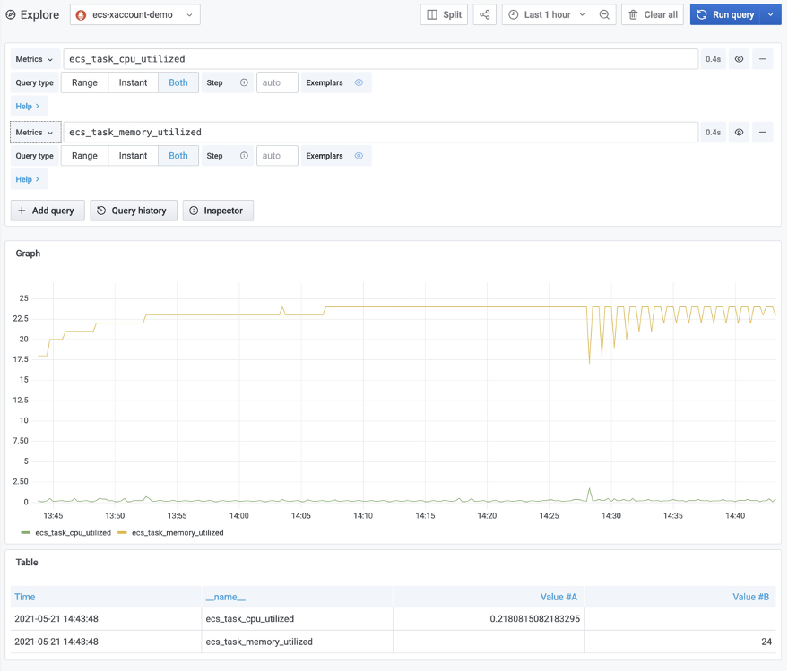Click the Add query button
The width and height of the screenshot is (788, 672).
point(47,211)
